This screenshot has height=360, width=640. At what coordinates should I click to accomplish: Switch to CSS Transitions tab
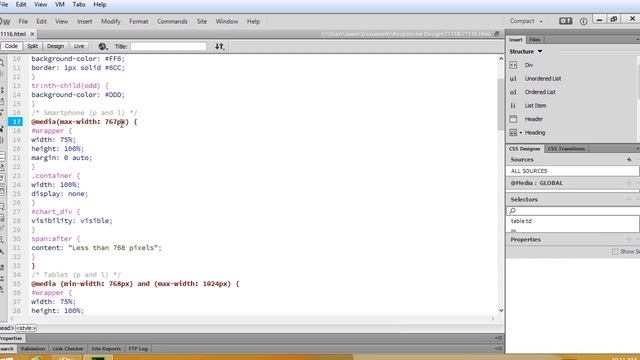[x=566, y=149]
